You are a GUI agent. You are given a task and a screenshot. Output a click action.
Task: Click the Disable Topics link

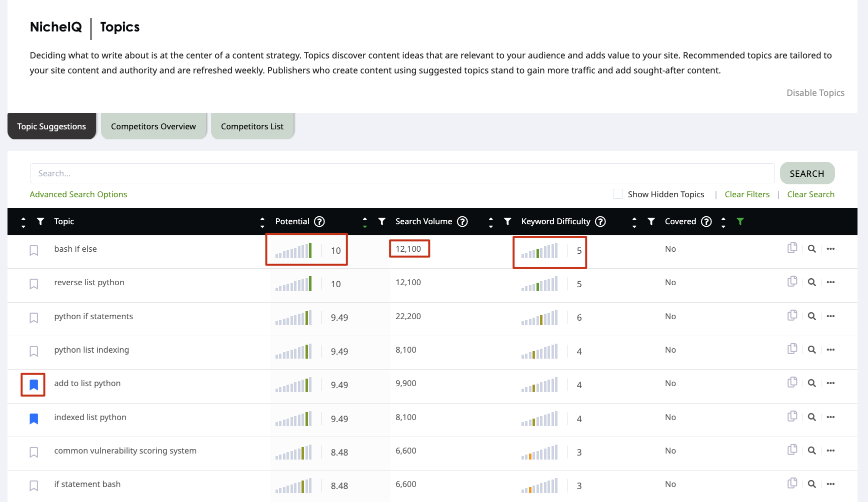[x=815, y=92]
